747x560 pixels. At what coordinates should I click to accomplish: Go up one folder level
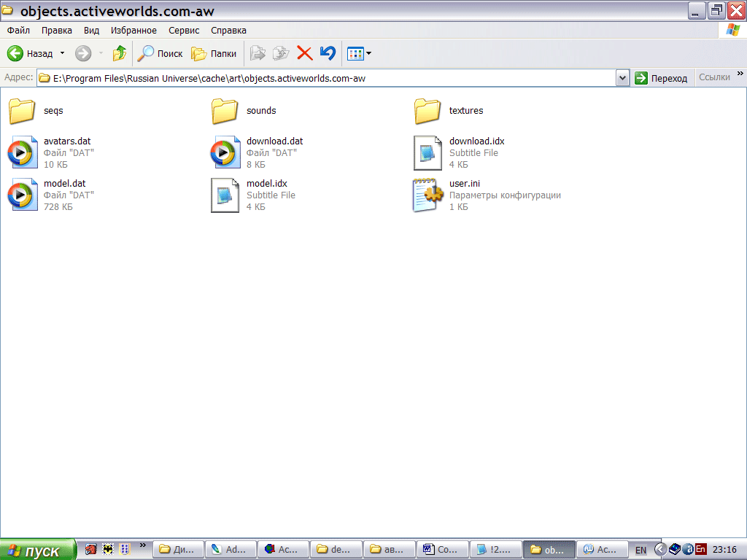coord(119,53)
